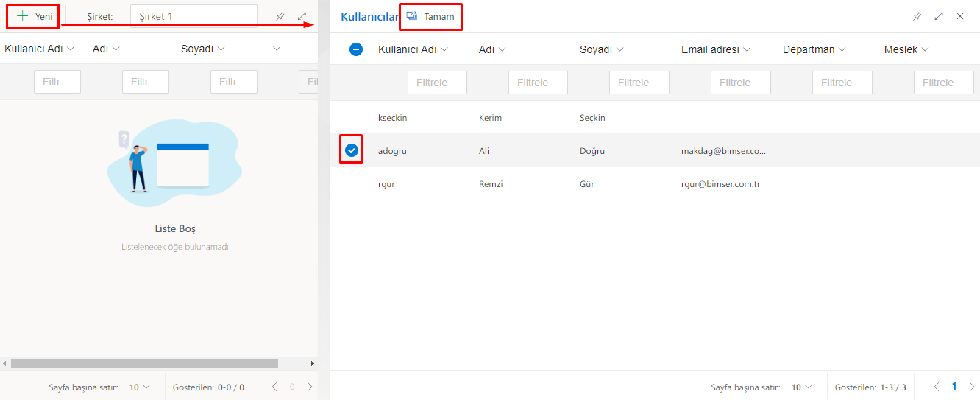The height and width of the screenshot is (400, 980).
Task: Select the kseckin user row
Action: pos(655,118)
